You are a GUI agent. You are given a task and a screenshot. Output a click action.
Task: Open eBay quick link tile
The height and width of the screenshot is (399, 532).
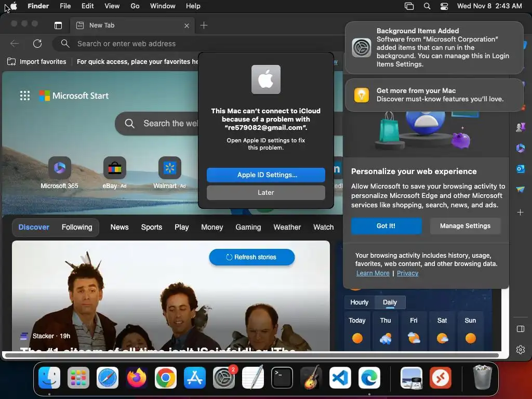pos(114,172)
